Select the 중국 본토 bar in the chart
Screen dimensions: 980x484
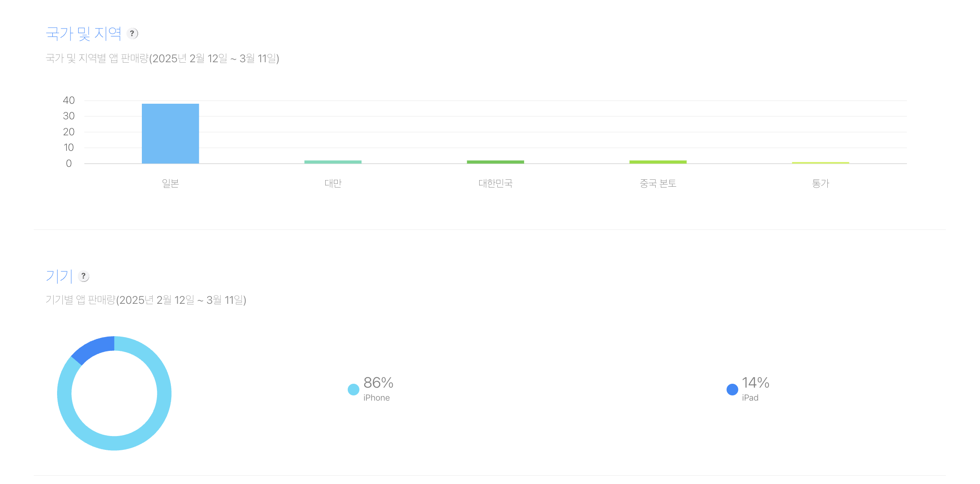(x=658, y=162)
